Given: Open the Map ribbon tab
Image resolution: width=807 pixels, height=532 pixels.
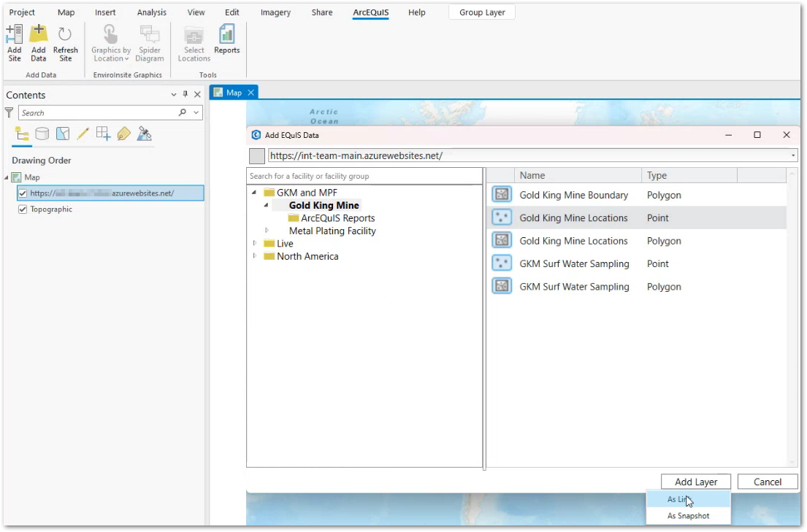Looking at the screenshot, I should 66,12.
